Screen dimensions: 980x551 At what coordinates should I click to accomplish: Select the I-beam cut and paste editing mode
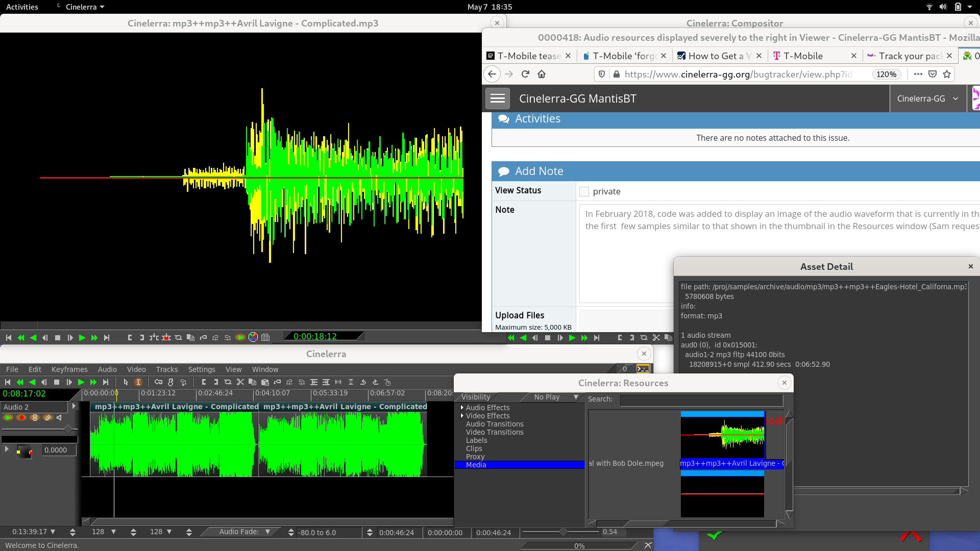138,382
